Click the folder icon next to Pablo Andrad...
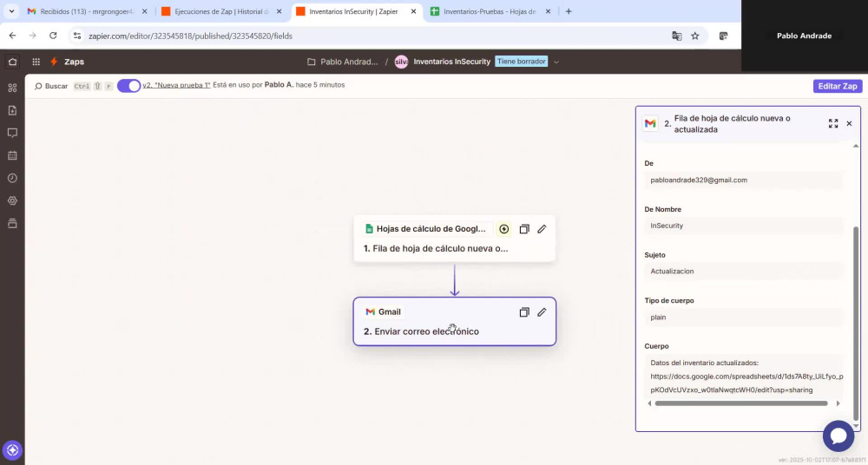868x465 pixels. [x=312, y=62]
